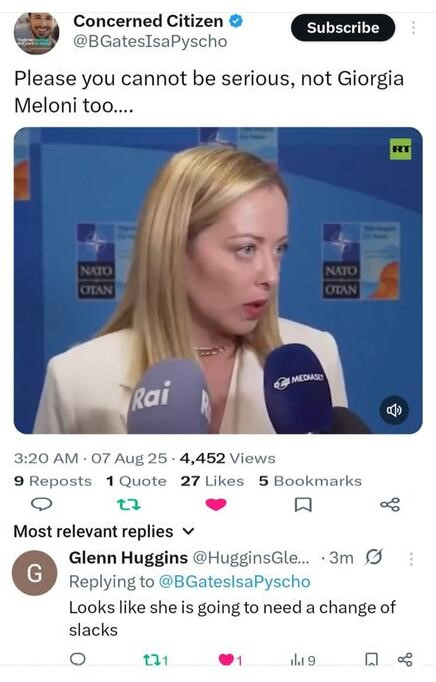436x682 pixels.
Task: Open Glenn Huggins' avatar
Action: point(34,573)
